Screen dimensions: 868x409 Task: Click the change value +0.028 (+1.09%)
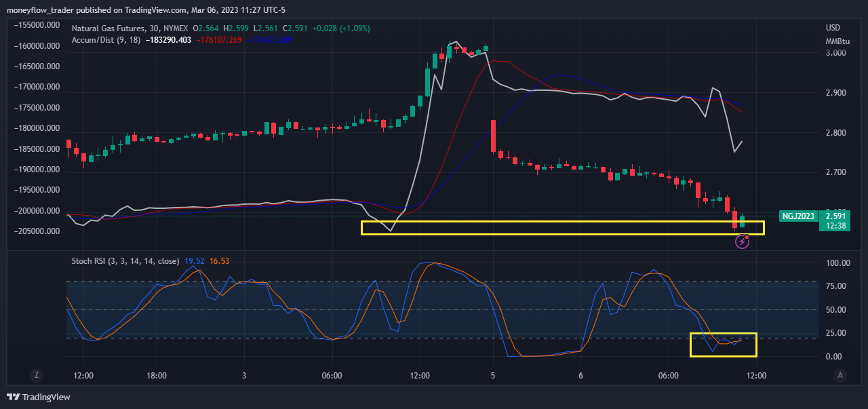click(341, 28)
